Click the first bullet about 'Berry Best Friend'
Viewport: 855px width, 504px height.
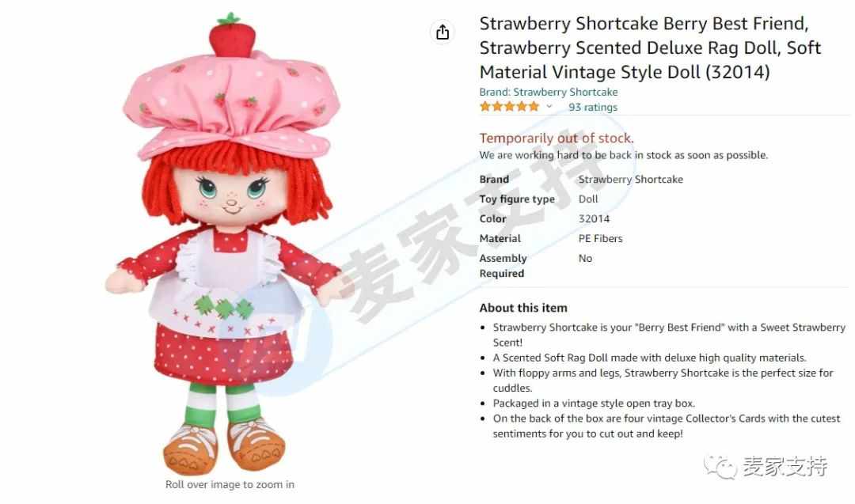coord(669,335)
